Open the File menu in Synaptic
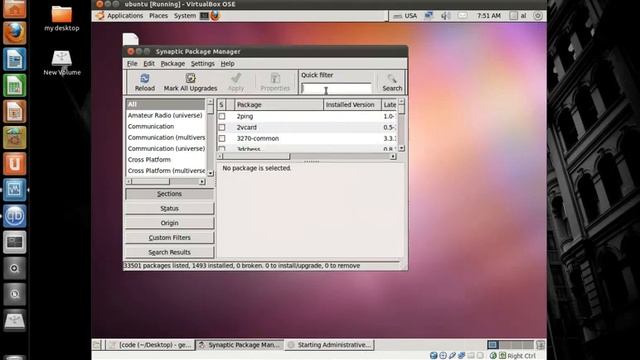 pyautogui.click(x=132, y=64)
